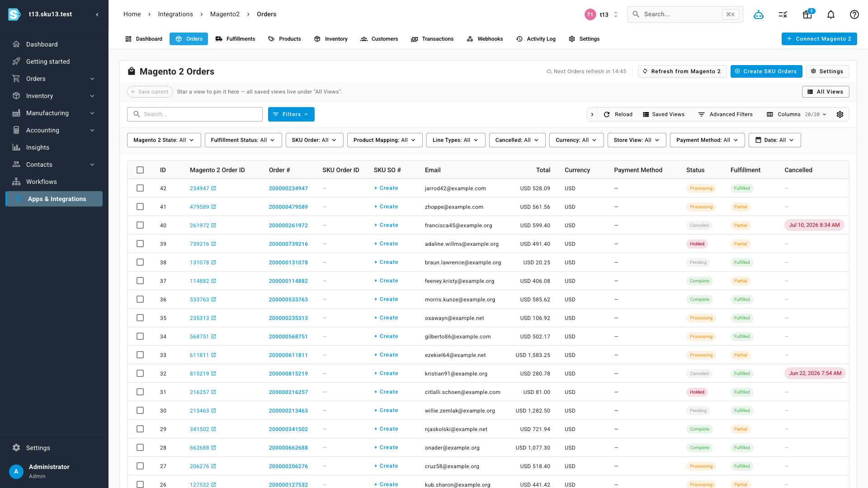Image resolution: width=868 pixels, height=488 pixels.
Task: Open table settings gear icon
Action: [x=840, y=114]
